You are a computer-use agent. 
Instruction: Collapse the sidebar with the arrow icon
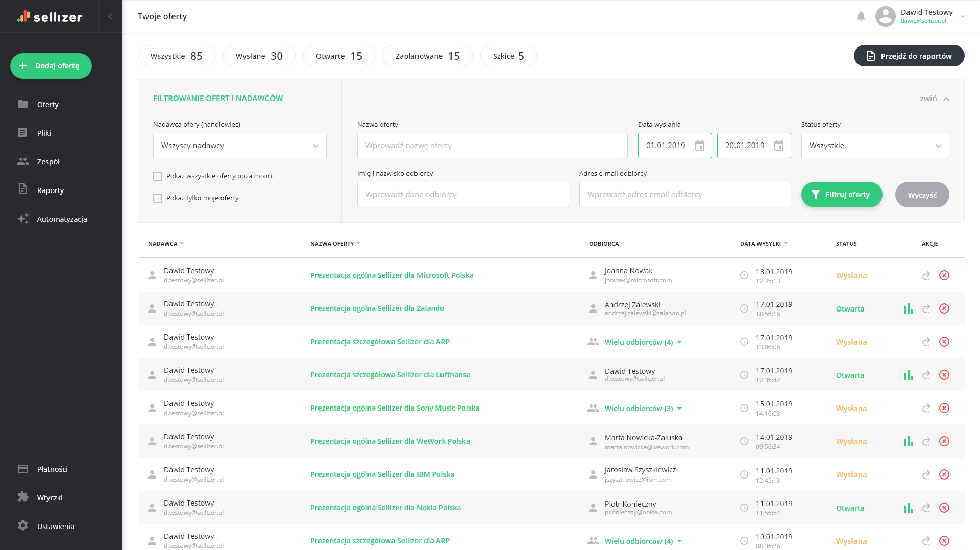(110, 16)
